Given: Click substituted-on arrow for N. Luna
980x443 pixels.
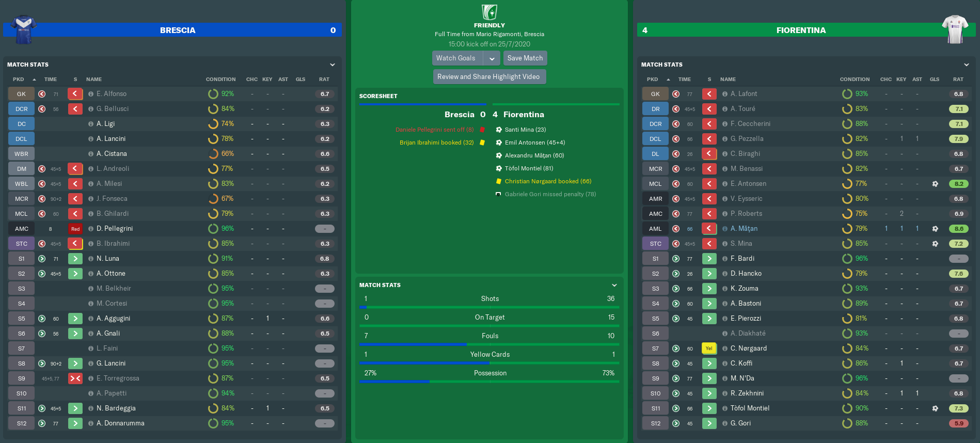Looking at the screenshot, I should pos(75,259).
